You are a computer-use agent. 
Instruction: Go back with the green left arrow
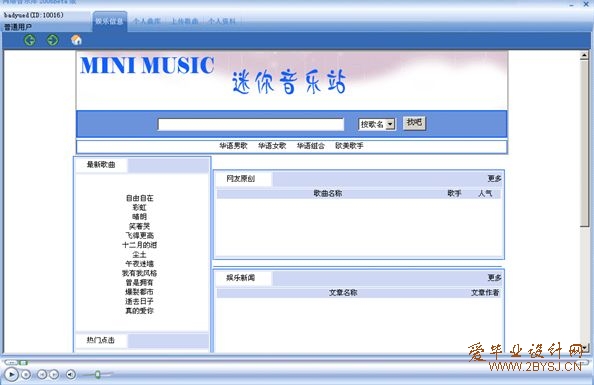(x=30, y=40)
